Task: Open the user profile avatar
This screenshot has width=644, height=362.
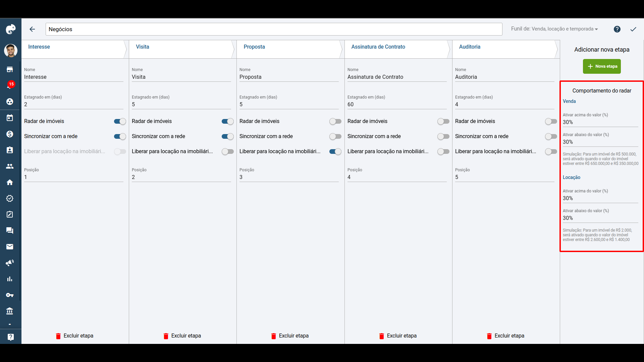Action: coord(10,51)
